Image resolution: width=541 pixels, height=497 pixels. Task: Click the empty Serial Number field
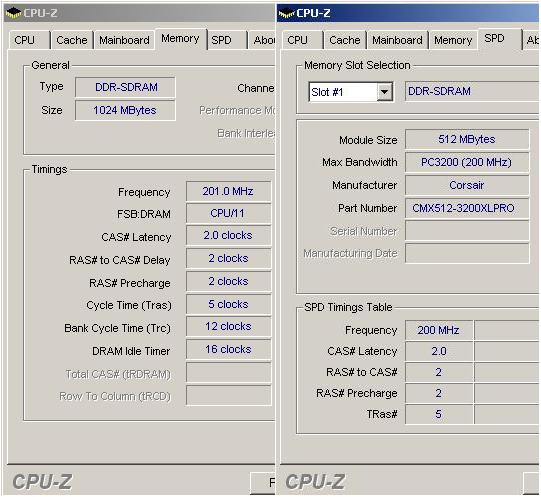[467, 231]
